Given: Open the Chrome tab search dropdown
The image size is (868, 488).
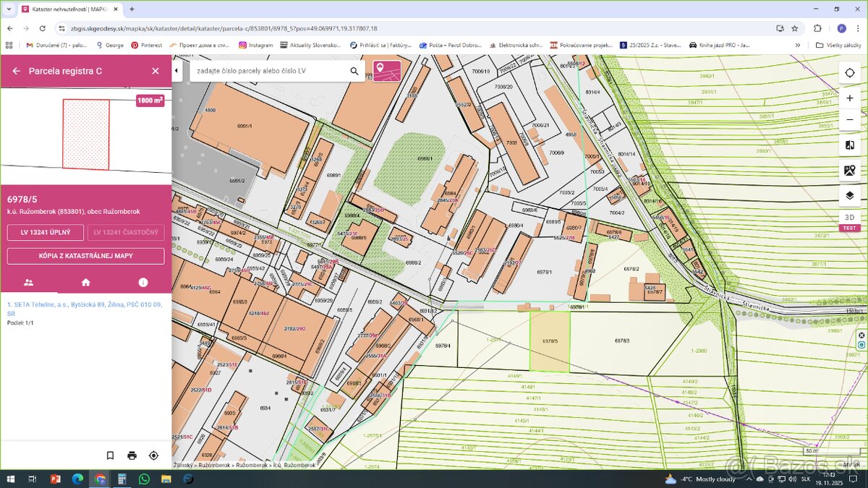Looking at the screenshot, I should click(x=9, y=9).
